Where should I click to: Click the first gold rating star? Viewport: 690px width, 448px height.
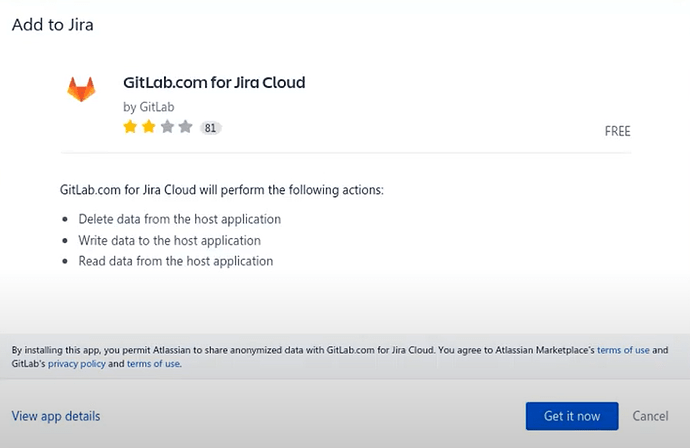point(130,127)
